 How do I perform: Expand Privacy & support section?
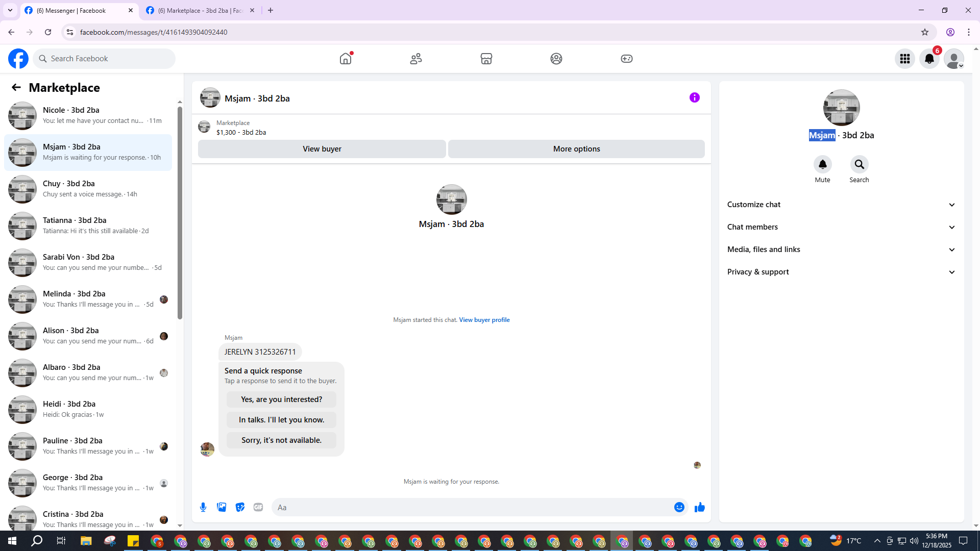click(841, 272)
